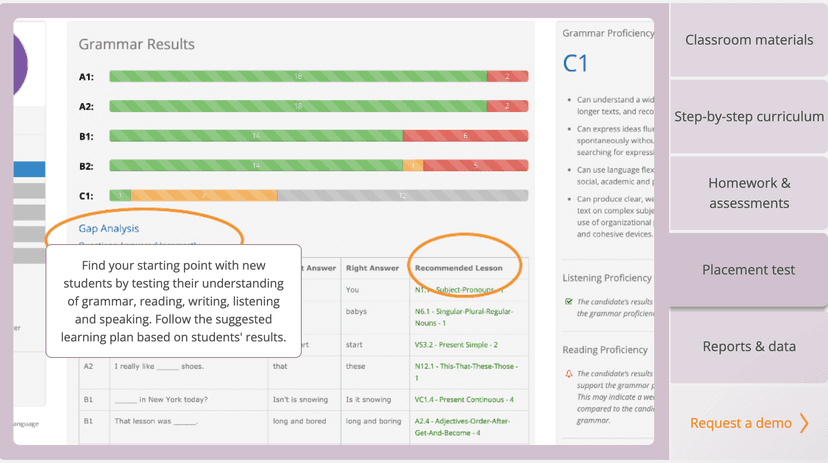Click the Recommended Lesson column header

(x=460, y=268)
